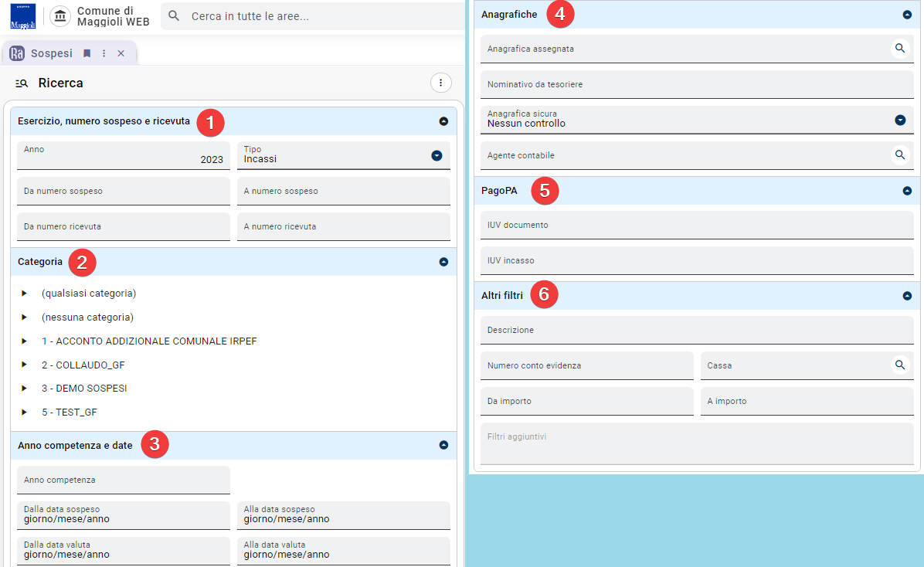Viewport: 924px width, 567px height.
Task: Expand 1 - ACCONTO ADDIZIONALE COMUNALE IRPEF node
Action: coord(24,341)
